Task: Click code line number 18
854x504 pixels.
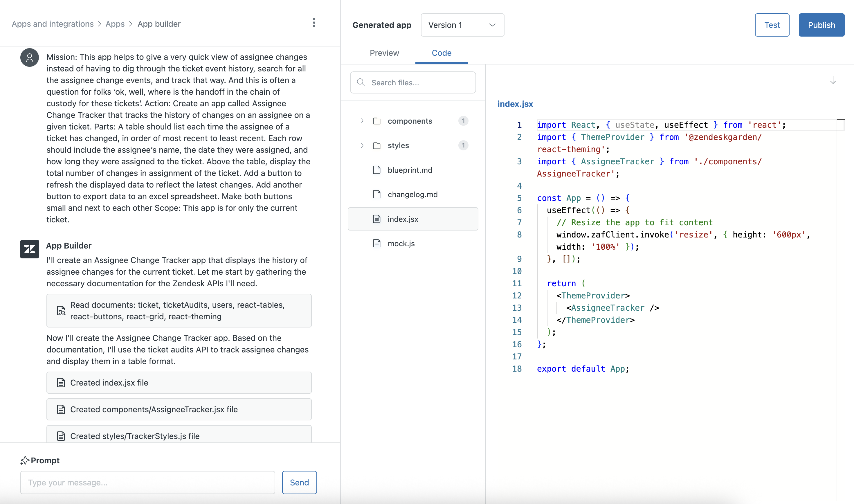Action: tap(517, 369)
